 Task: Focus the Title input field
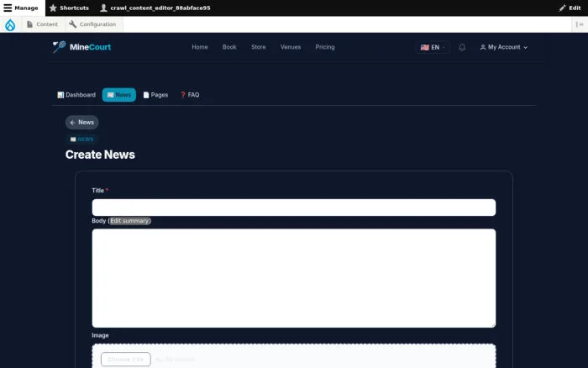pos(294,208)
